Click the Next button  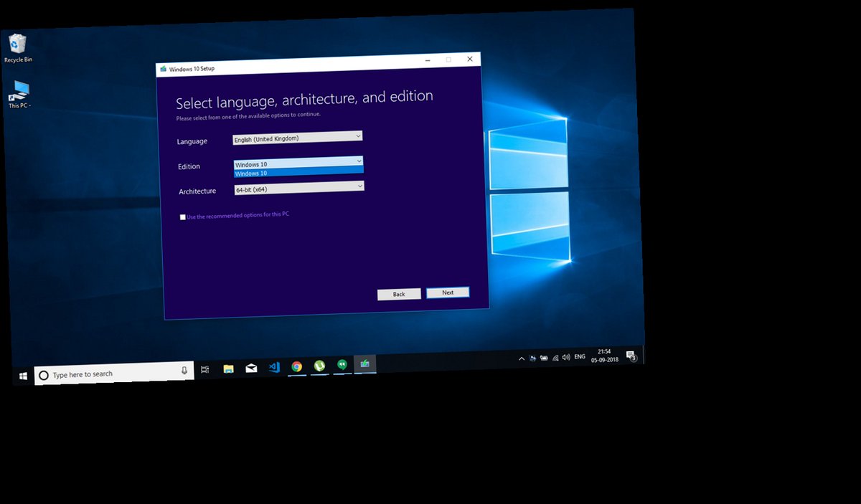pyautogui.click(x=448, y=293)
